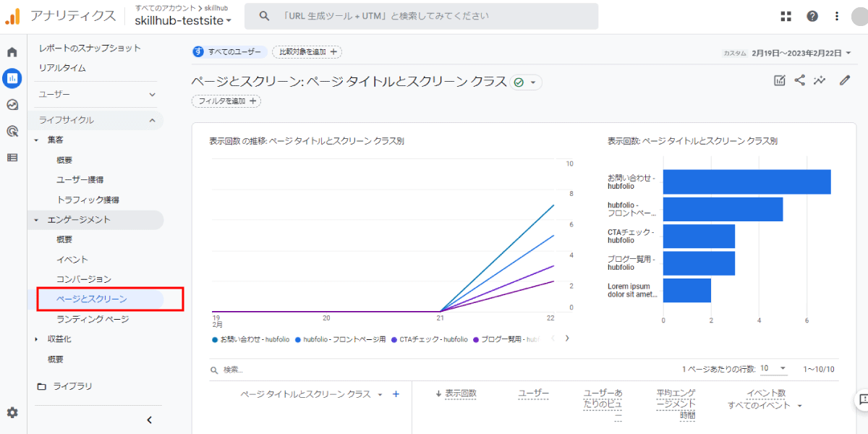Click the CTAチェック - hubfolio legend dot

click(393, 339)
